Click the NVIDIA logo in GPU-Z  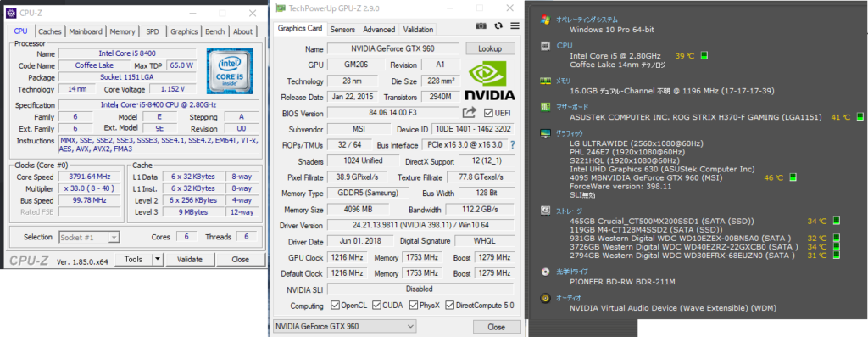point(489,81)
